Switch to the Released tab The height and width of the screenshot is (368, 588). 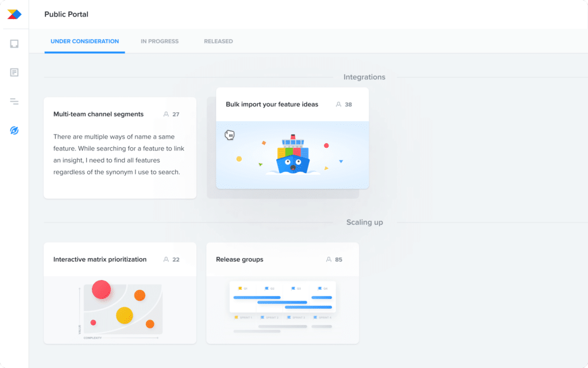tap(218, 41)
